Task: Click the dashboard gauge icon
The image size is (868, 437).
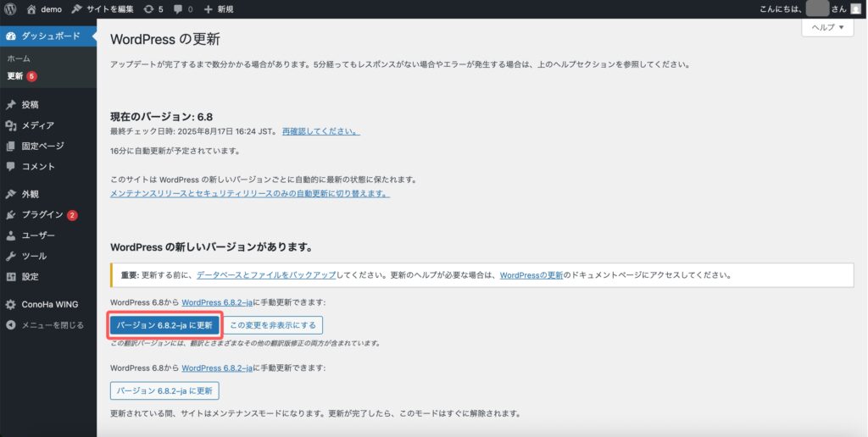Action: coord(10,36)
